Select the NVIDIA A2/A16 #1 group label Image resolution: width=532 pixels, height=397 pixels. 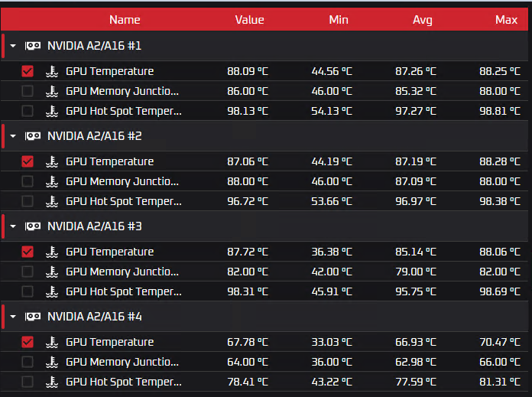(94, 45)
